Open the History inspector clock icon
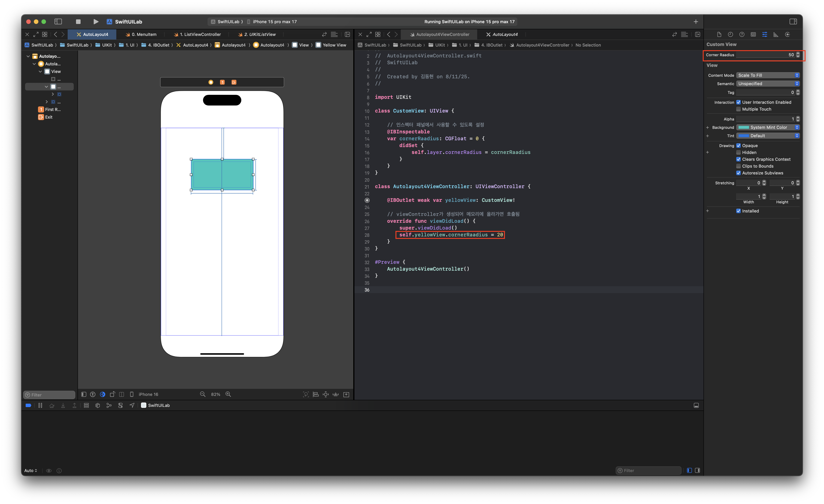824x504 pixels. point(730,34)
